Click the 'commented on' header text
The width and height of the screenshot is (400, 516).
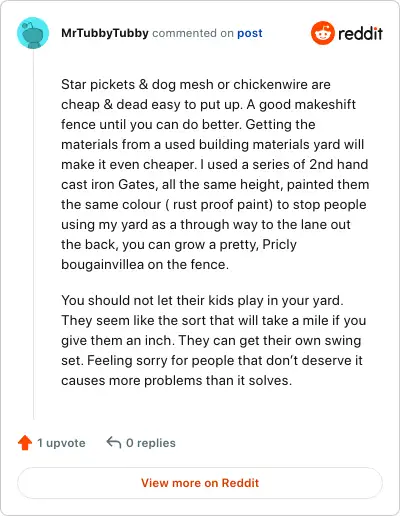click(x=193, y=33)
